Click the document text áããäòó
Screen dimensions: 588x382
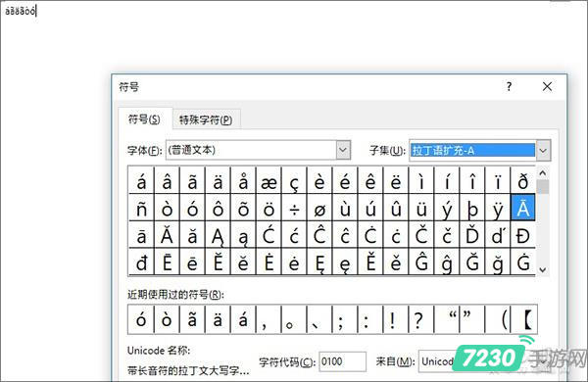20,11
